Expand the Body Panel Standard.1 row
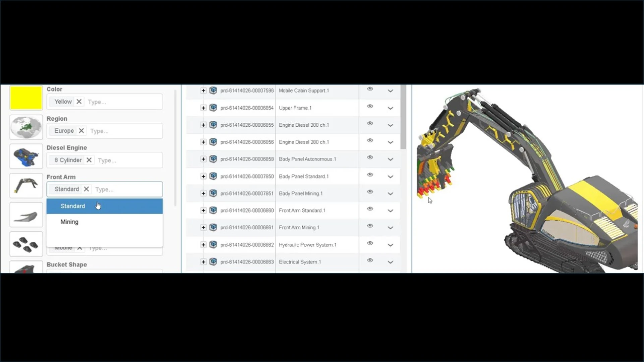Screen dimensions: 644x362 pyautogui.click(x=203, y=176)
